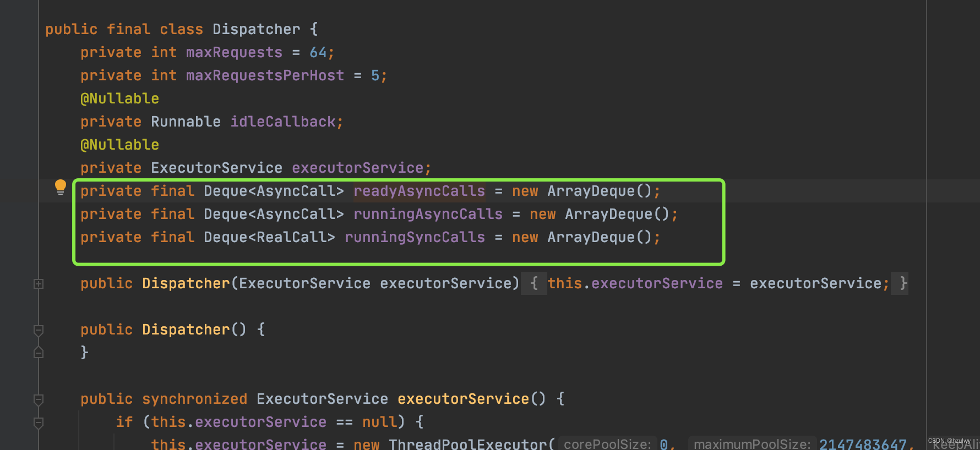Image resolution: width=980 pixels, height=450 pixels.
Task: Collapse the if executorService == null block
Action: pos(39,422)
